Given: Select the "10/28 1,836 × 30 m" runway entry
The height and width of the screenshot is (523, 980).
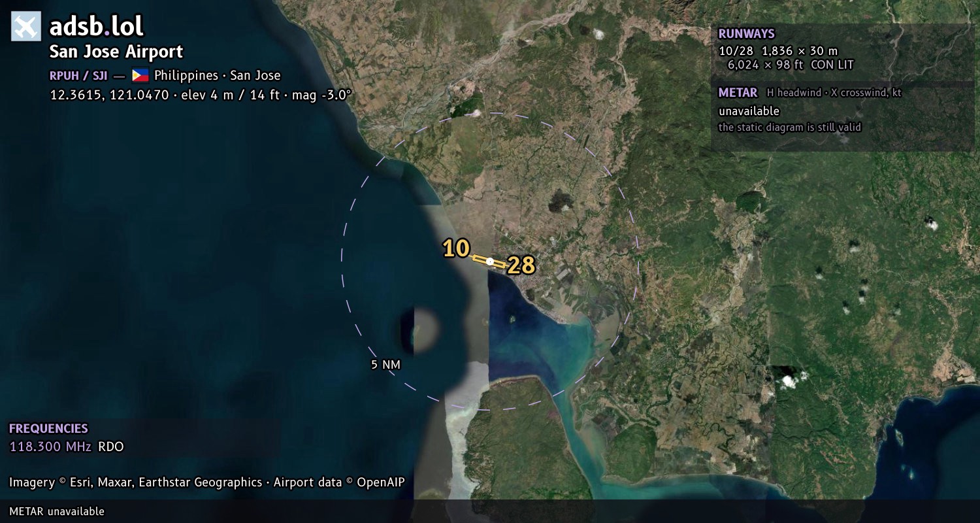Looking at the screenshot, I should (x=778, y=51).
